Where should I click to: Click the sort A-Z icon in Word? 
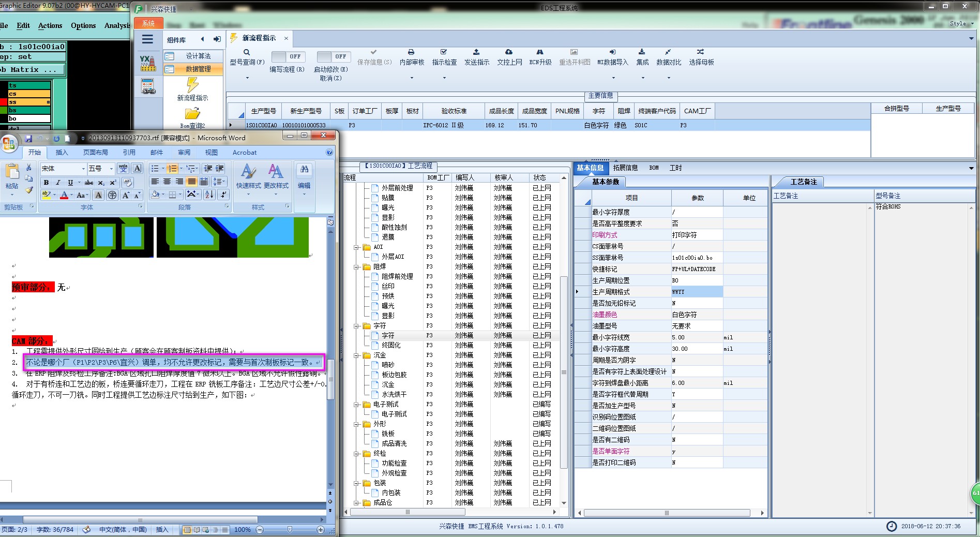(209, 195)
